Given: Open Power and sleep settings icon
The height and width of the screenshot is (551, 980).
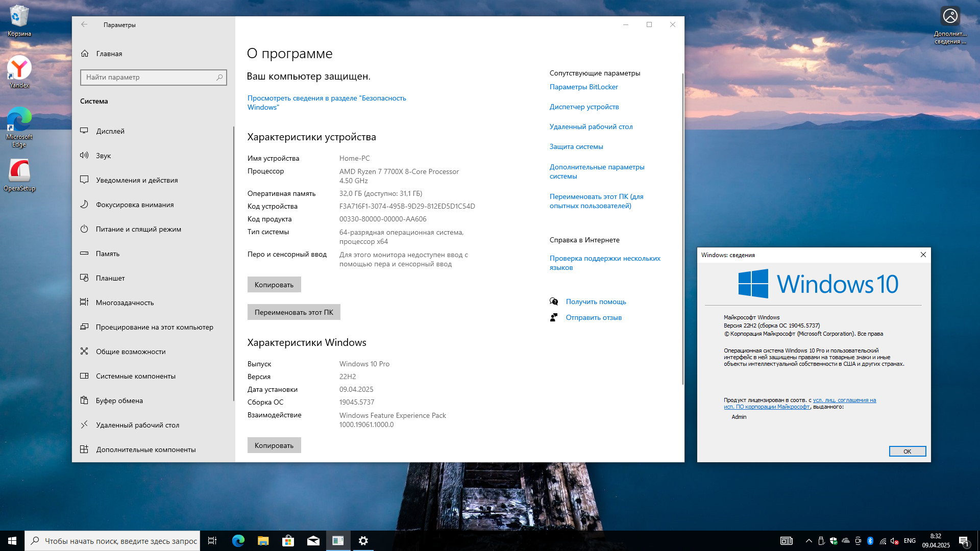Looking at the screenshot, I should point(84,229).
